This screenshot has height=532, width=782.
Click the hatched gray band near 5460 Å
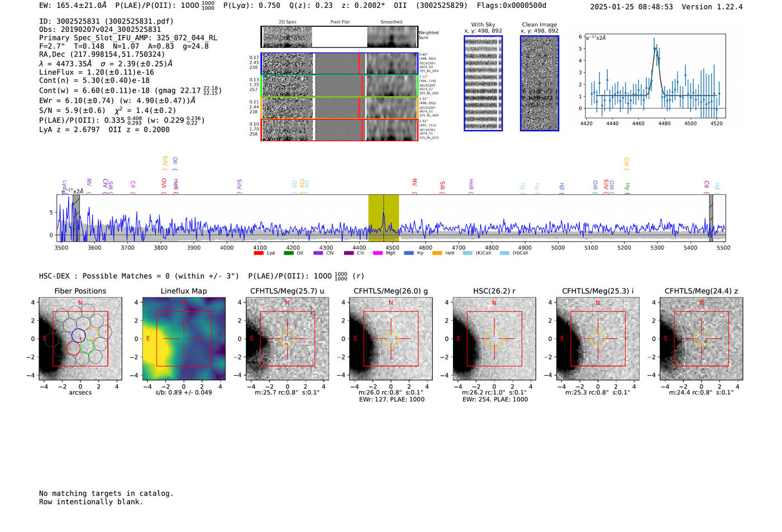pyautogui.click(x=711, y=218)
